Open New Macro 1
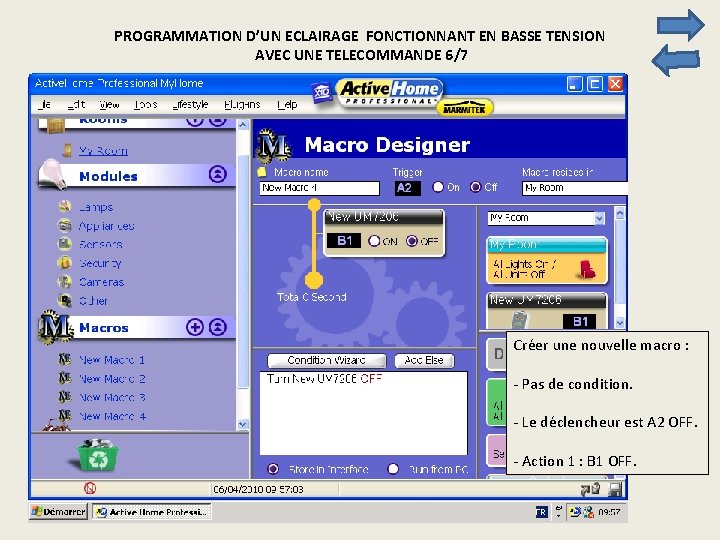 [x=112, y=360]
